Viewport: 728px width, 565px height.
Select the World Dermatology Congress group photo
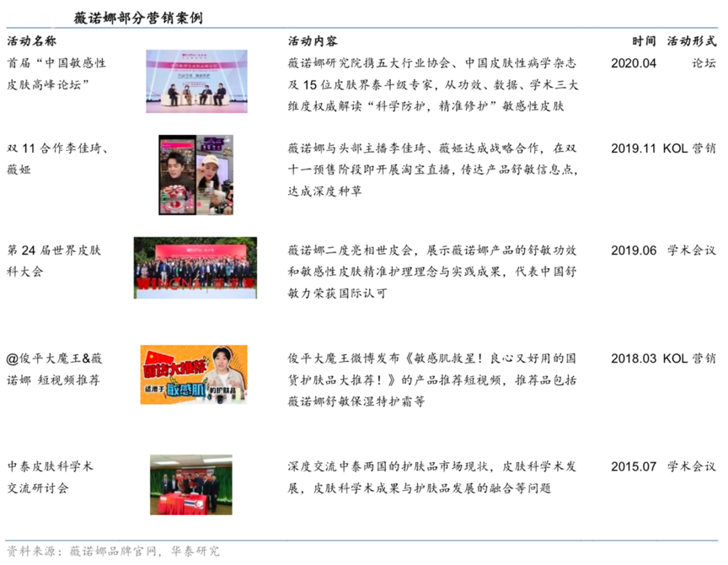point(196,267)
